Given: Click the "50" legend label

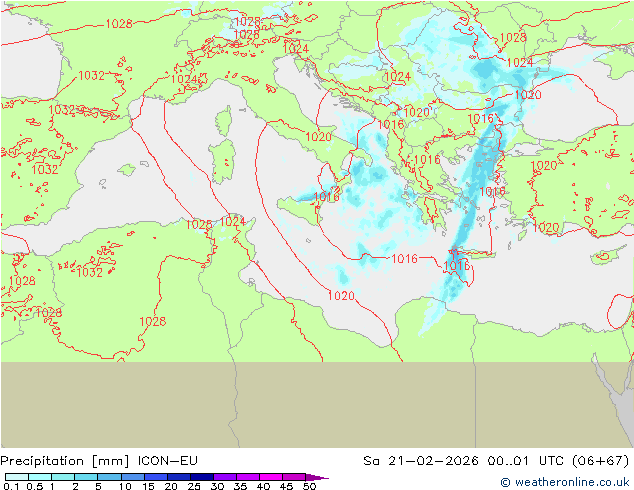Looking at the screenshot, I should click(x=309, y=486).
